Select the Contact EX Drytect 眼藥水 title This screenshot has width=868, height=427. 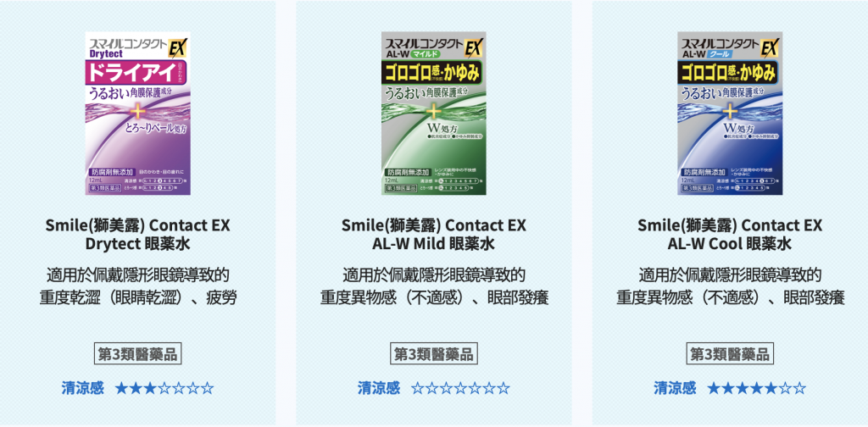click(x=138, y=235)
